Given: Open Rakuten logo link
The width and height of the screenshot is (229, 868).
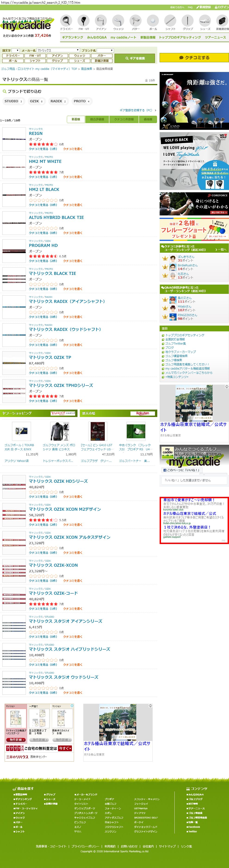Looking at the screenshot, I should click(x=142, y=413).
